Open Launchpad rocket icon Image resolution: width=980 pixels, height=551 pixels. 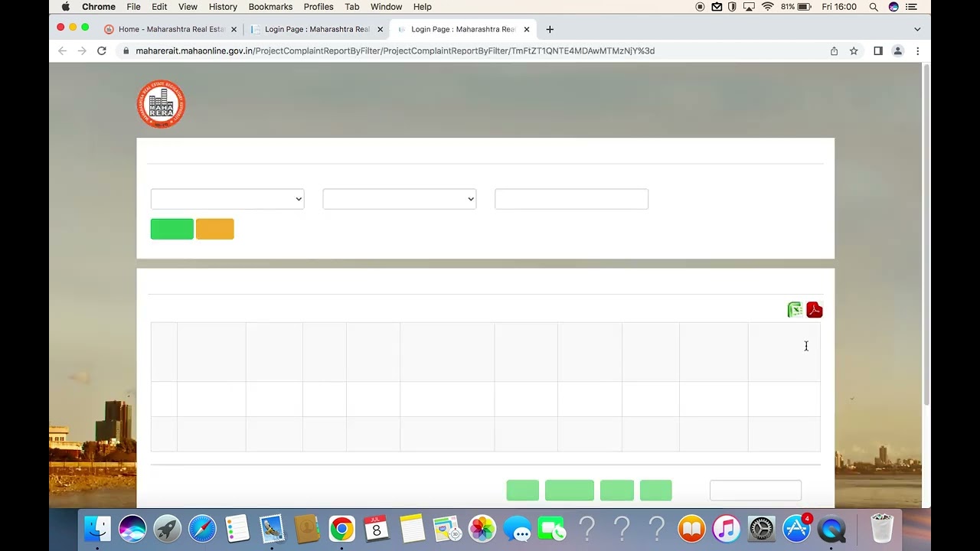tap(167, 529)
